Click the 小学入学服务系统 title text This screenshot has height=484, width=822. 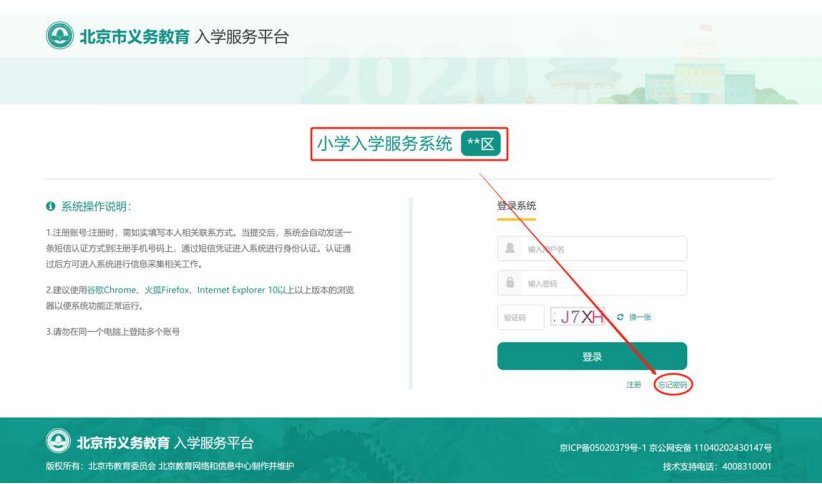[x=384, y=144]
